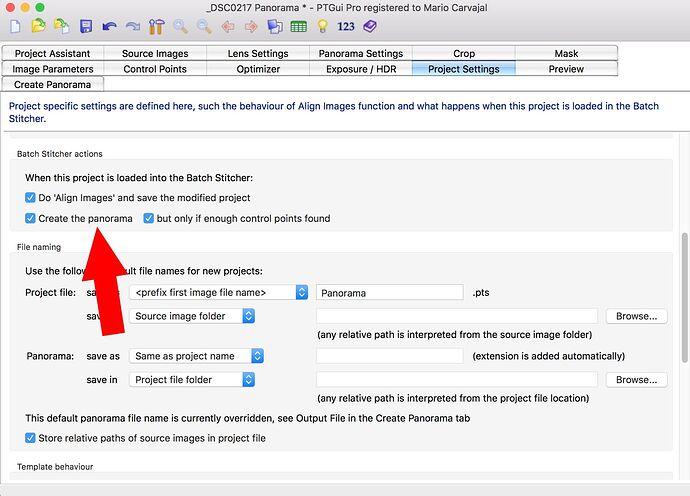Expand the Same as project name dropdown
This screenshot has height=496, width=690.
[196, 356]
